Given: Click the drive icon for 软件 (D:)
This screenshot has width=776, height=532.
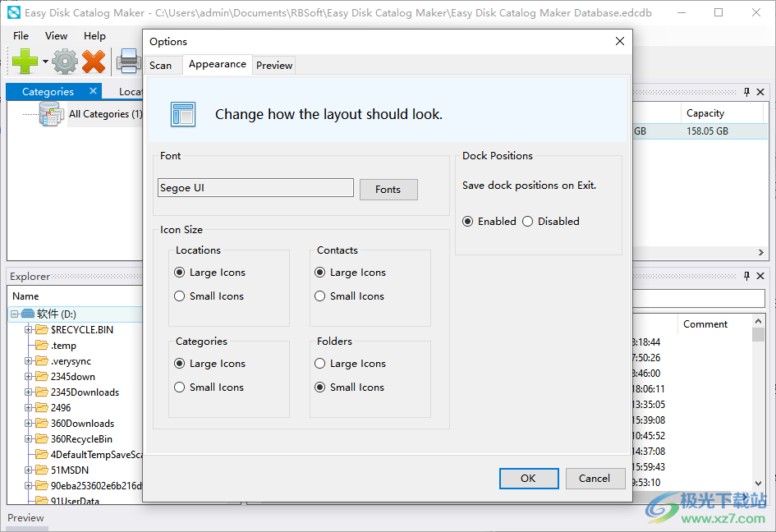Looking at the screenshot, I should tap(28, 314).
